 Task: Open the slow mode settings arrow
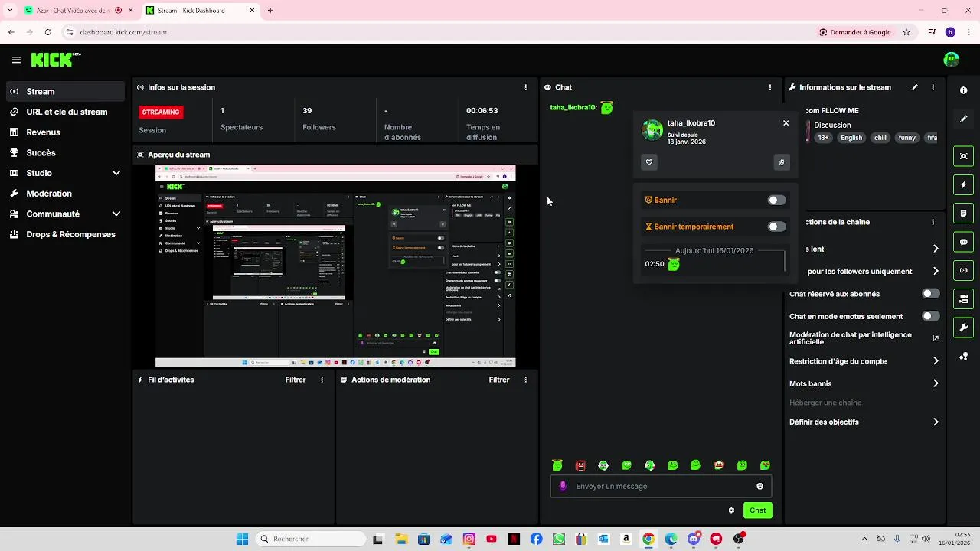[x=936, y=249]
